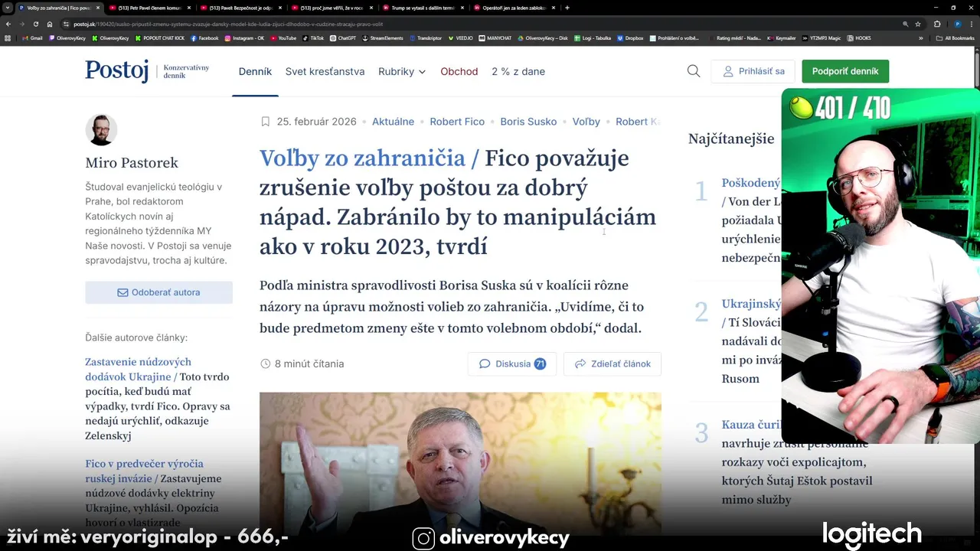Click the Podporiť denník button
Screen dimensions: 980x551
coord(845,71)
